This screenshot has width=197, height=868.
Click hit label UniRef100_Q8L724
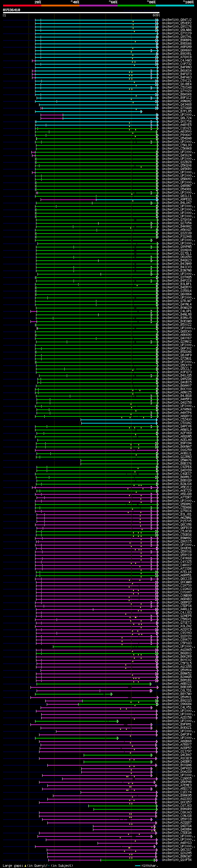(177, 118)
